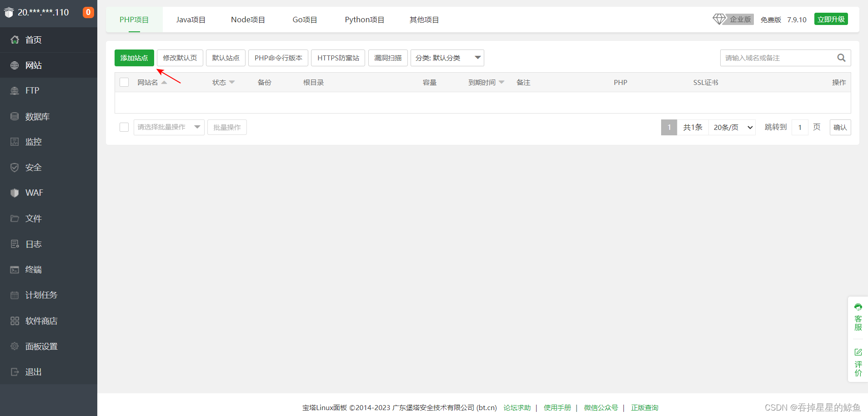The image size is (868, 416).
Task: Click the 批量操作 button
Action: (x=227, y=127)
